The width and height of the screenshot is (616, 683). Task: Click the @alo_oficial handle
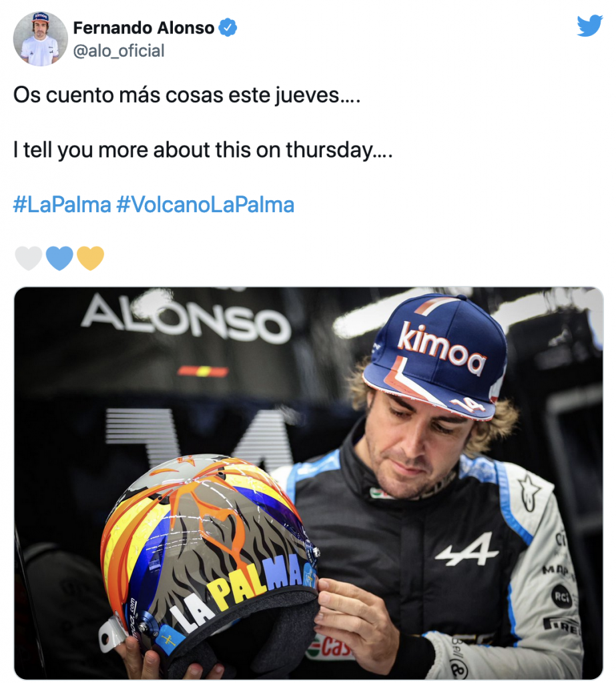[x=119, y=51]
